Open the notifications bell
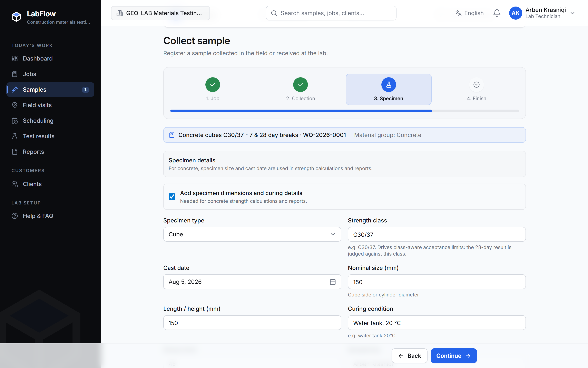 (497, 13)
